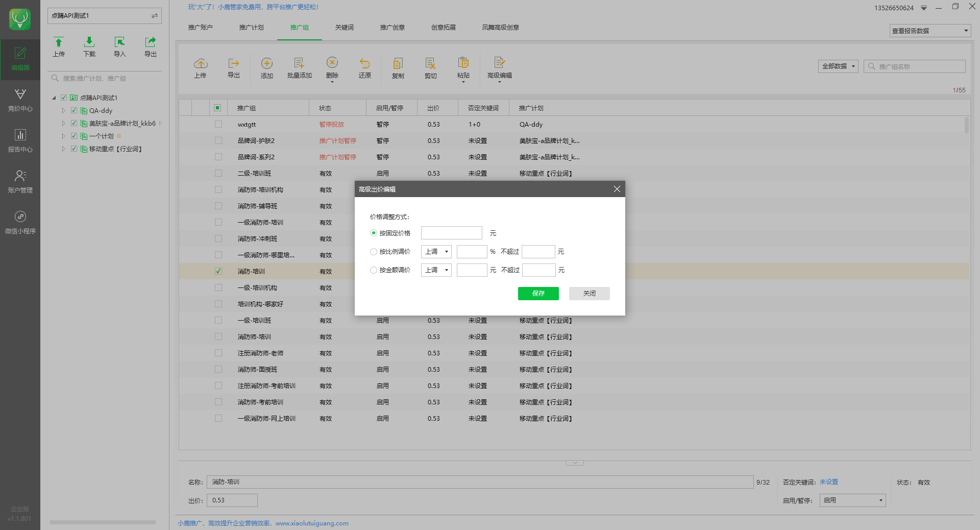Click the left panel 导入 icon
980x530 pixels.
(x=119, y=42)
